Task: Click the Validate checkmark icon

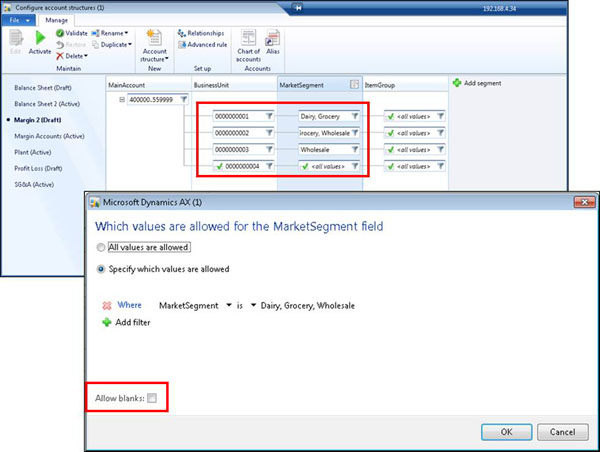Action: click(60, 33)
